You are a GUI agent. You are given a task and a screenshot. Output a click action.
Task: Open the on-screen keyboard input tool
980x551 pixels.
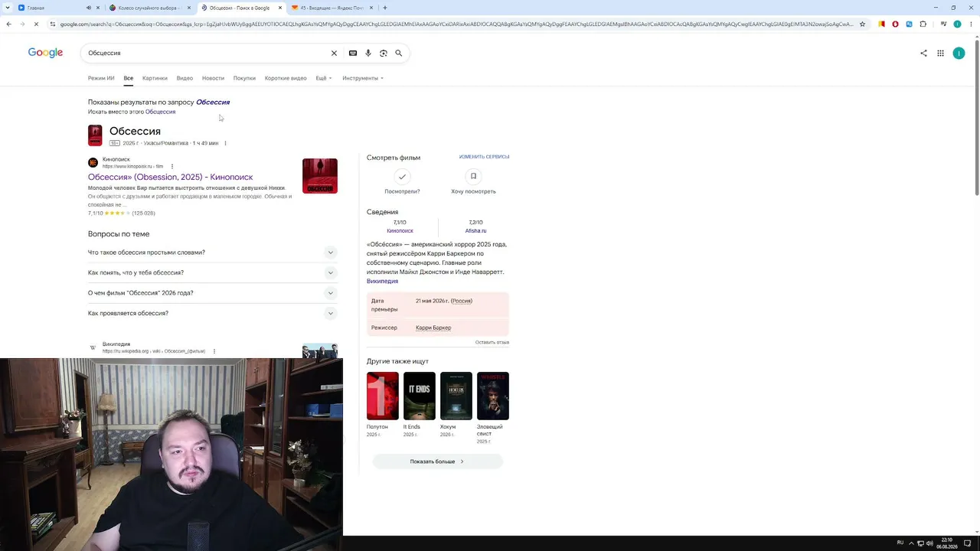353,53
